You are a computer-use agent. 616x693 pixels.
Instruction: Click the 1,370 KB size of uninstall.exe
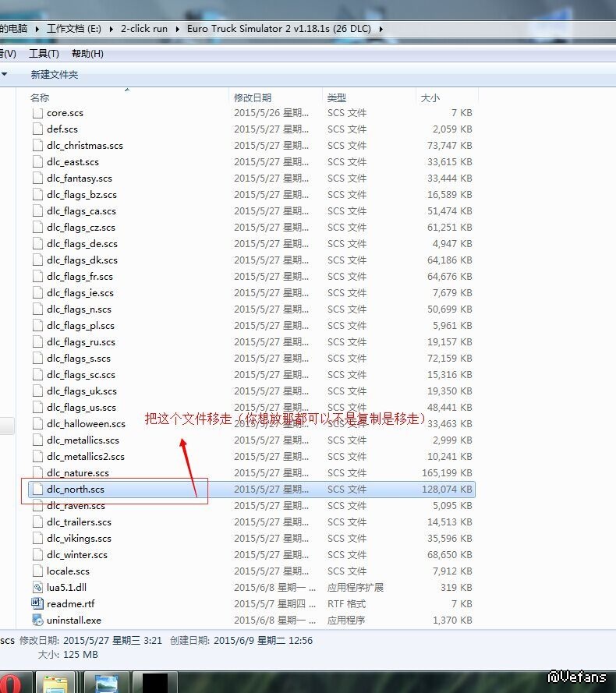click(452, 620)
